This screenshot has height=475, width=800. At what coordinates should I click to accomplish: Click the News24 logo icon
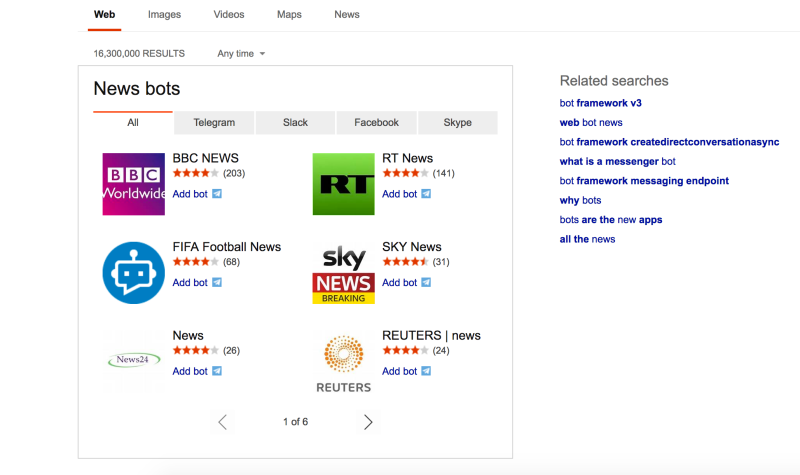(133, 360)
